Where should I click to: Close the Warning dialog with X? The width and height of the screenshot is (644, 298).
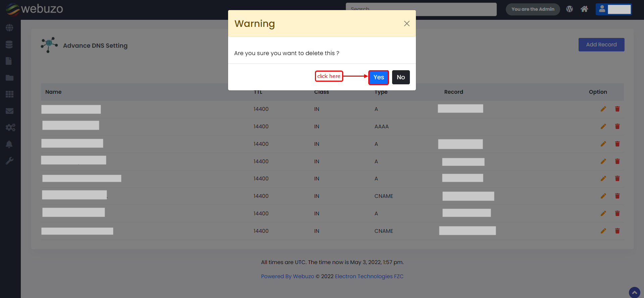coord(407,24)
